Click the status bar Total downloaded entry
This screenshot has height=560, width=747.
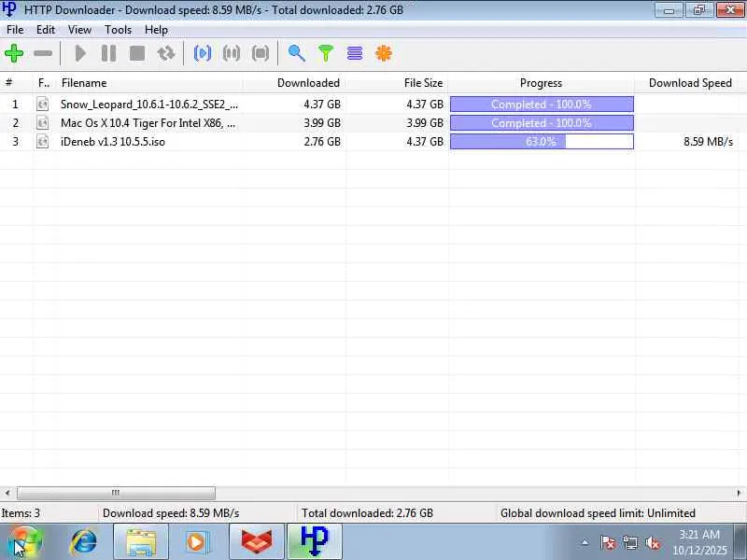[367, 512]
